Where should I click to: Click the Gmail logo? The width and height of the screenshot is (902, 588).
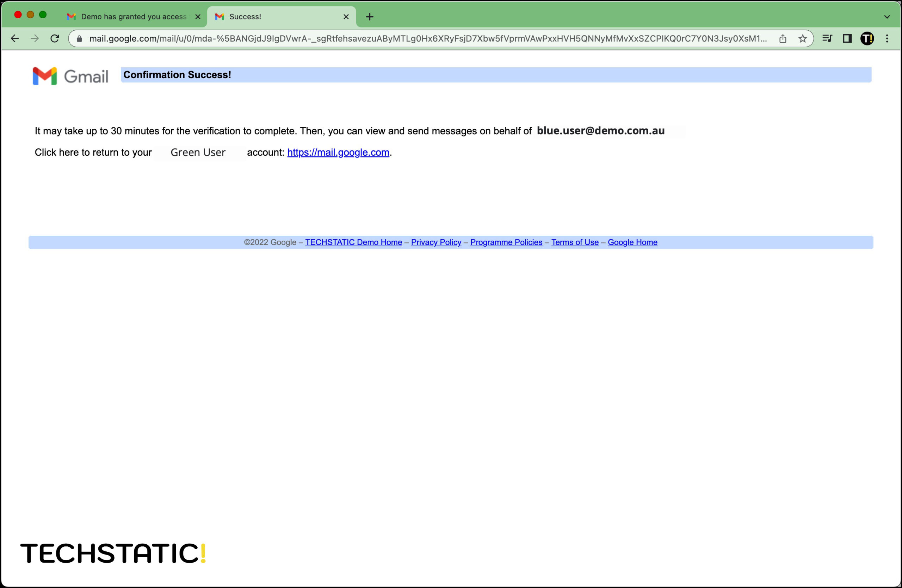point(70,75)
